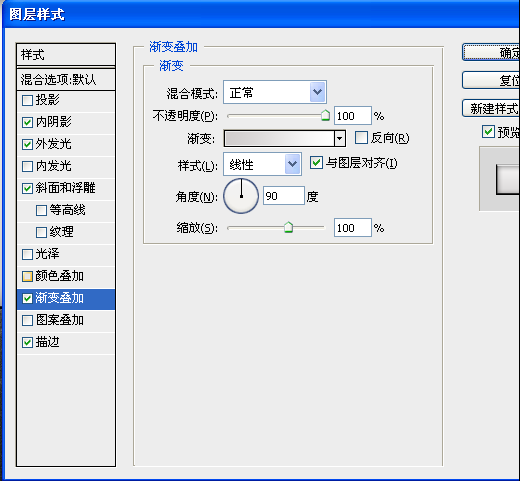Click the 确定 OK button
This screenshot has height=481, width=520.
(x=491, y=52)
